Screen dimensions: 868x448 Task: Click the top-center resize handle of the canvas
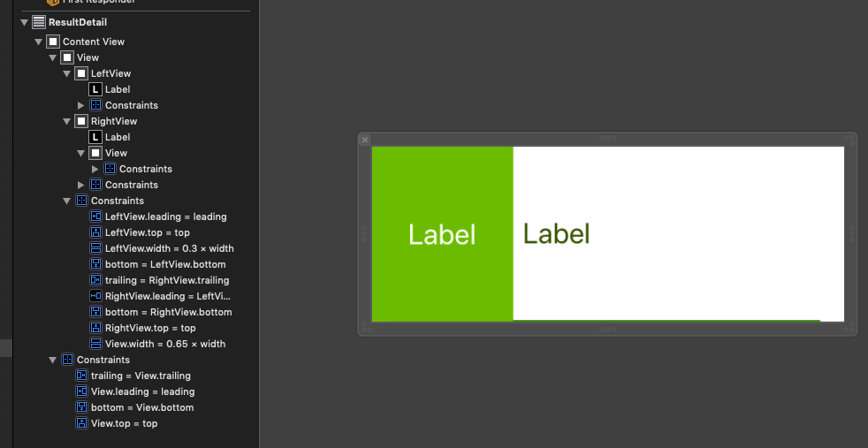tap(608, 138)
